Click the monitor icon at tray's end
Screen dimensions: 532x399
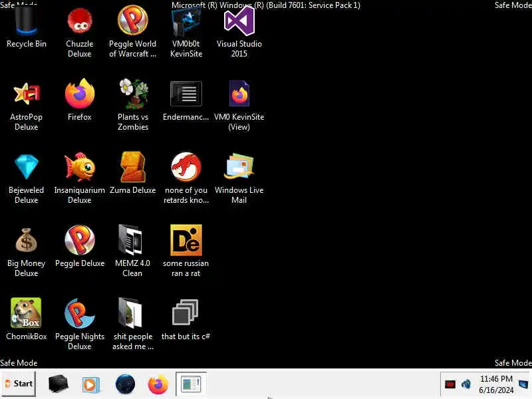(x=523, y=384)
